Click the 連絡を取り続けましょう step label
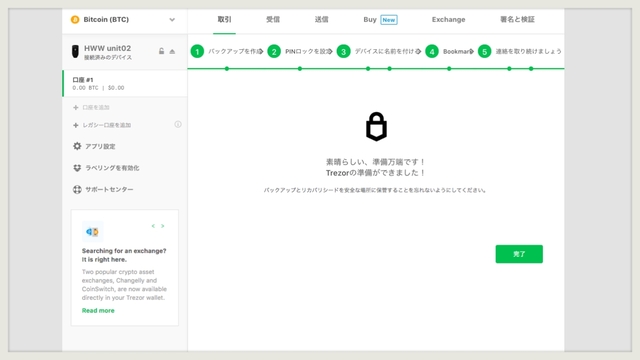 [x=529, y=51]
